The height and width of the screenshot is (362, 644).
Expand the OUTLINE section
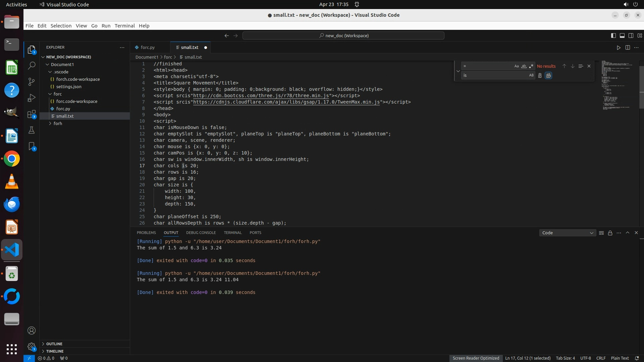coord(54,344)
